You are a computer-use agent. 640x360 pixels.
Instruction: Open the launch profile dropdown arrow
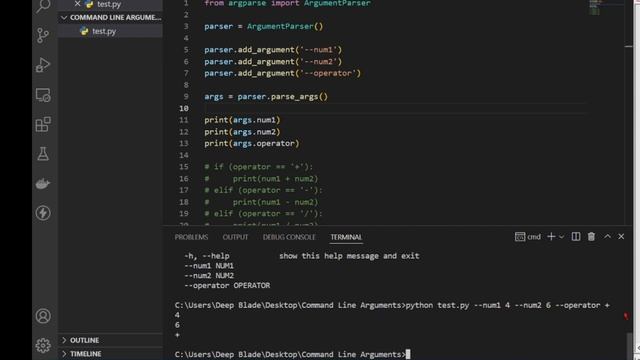tap(562, 237)
